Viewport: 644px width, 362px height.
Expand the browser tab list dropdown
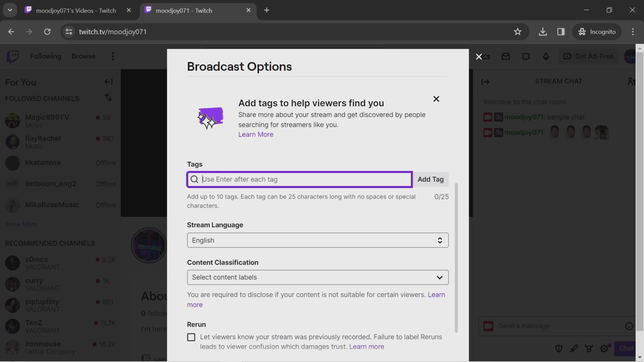pos(10,10)
